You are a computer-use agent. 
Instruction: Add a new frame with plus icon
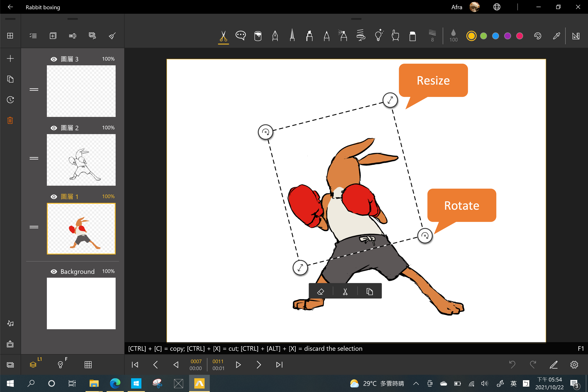point(10,58)
